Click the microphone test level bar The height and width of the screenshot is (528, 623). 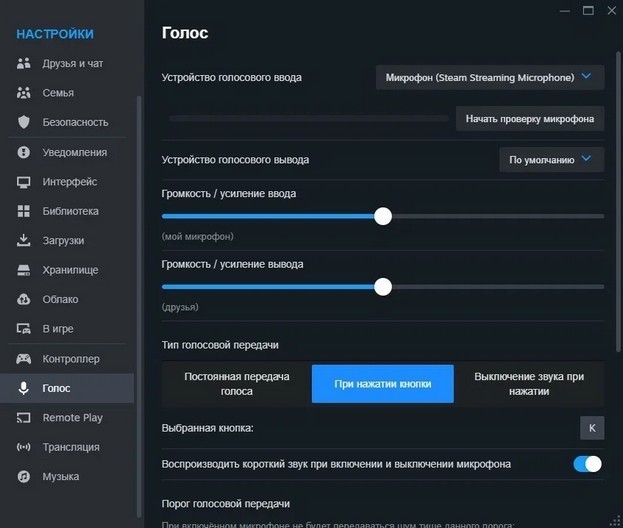pos(309,118)
